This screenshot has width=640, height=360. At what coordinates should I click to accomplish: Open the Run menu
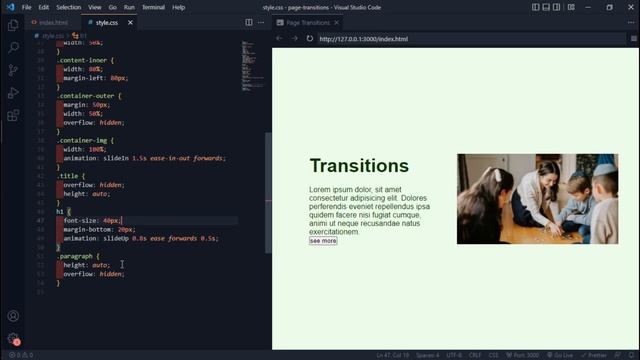[x=129, y=7]
